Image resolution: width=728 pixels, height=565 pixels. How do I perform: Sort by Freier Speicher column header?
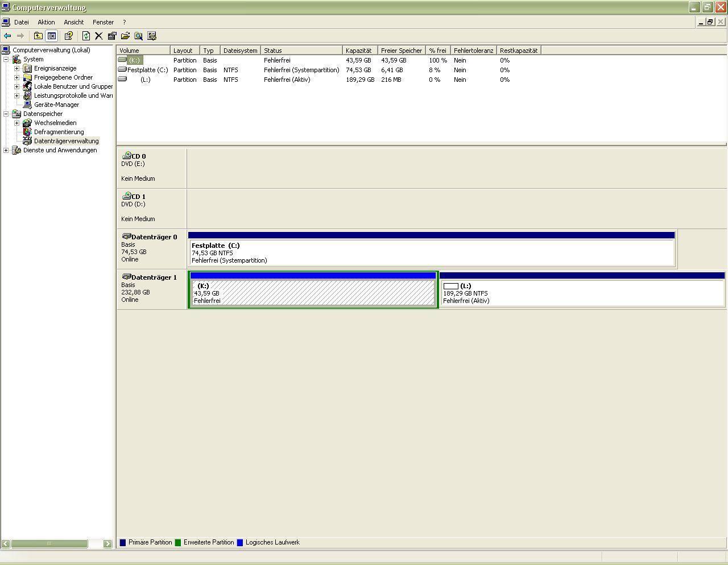point(402,51)
